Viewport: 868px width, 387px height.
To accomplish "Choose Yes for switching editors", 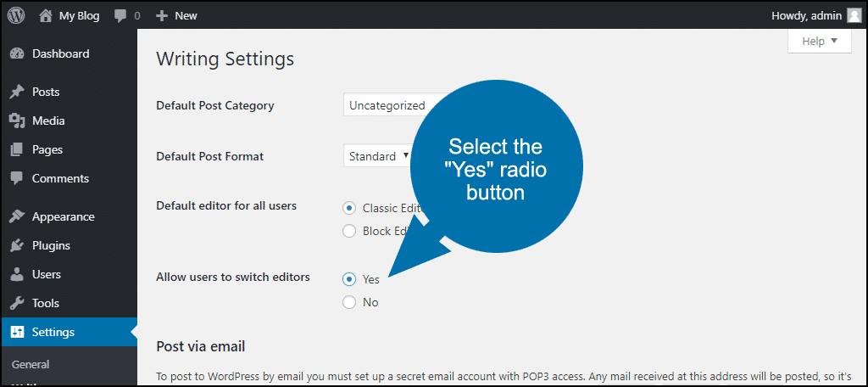I will click(x=348, y=279).
